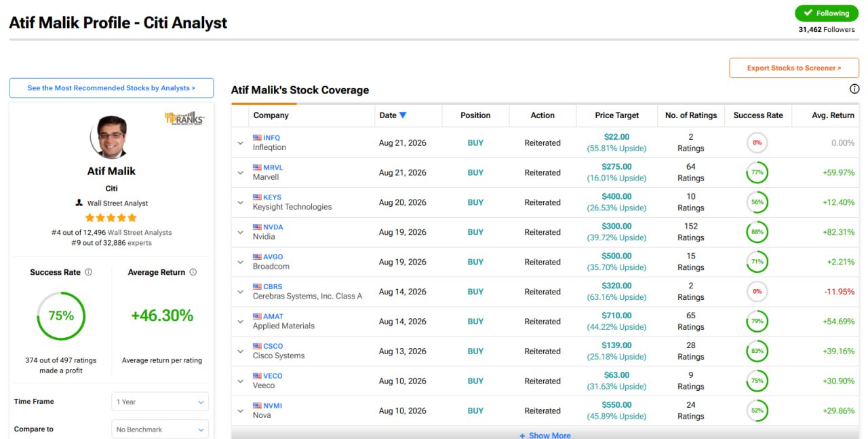Viewport: 868px width, 439px height.
Task: Click the BUY position for Marvell
Action: tap(475, 172)
